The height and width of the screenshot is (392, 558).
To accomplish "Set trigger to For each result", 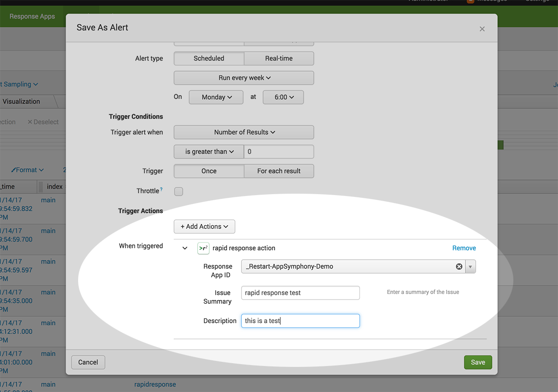I will pos(279,171).
